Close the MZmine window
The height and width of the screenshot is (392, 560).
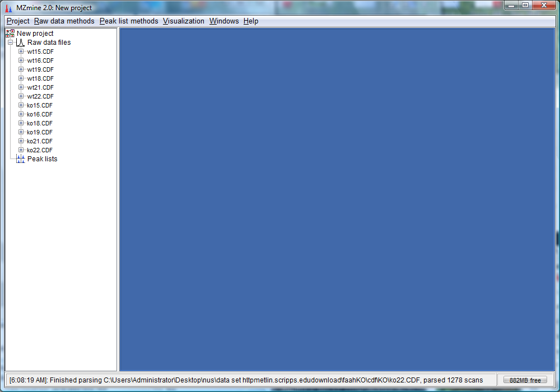coord(544,6)
